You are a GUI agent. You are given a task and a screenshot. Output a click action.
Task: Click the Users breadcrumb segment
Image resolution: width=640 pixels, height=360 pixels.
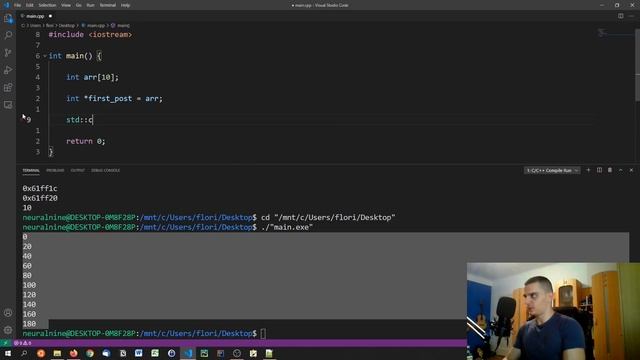[35, 25]
